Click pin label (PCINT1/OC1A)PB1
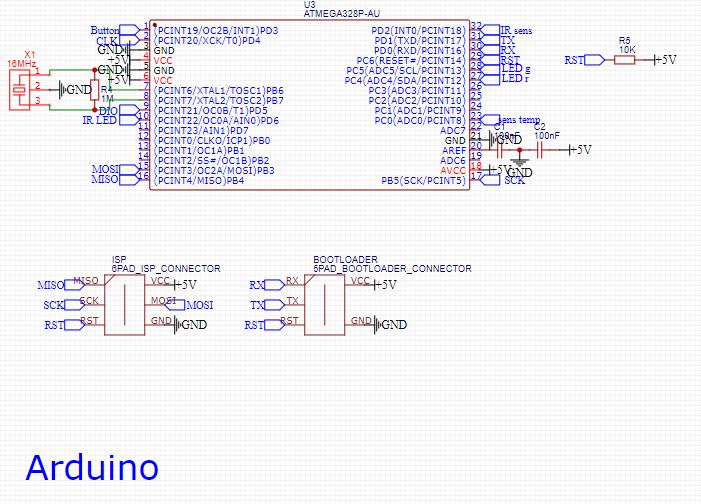 coord(199,151)
